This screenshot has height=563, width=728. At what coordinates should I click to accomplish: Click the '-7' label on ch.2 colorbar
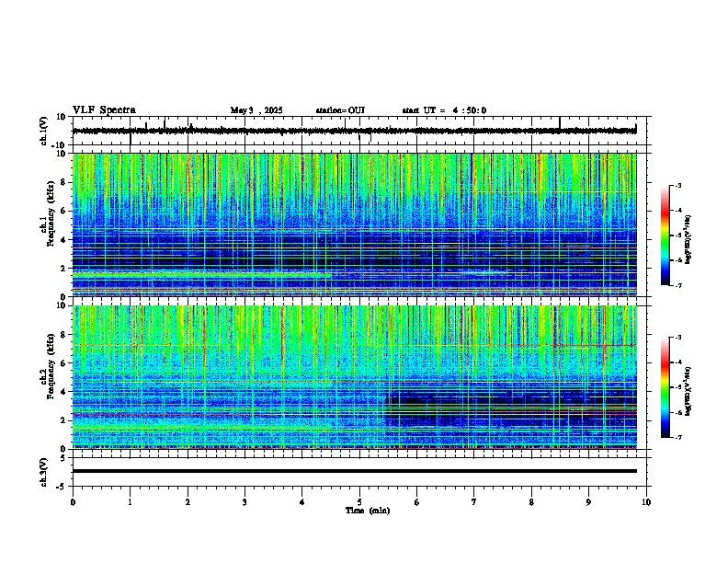pos(678,438)
